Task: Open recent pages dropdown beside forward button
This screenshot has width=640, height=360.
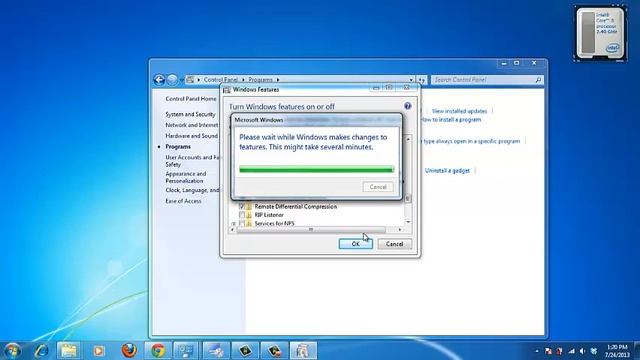Action: click(x=182, y=80)
